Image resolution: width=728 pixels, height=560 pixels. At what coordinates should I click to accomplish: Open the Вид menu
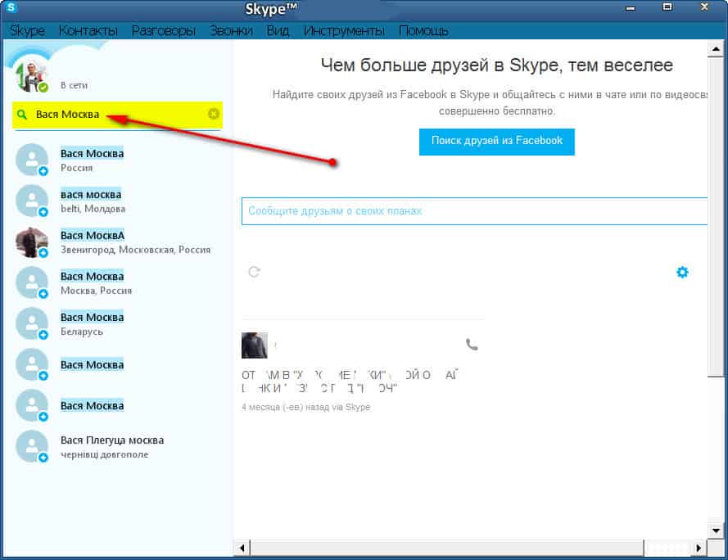point(278,30)
